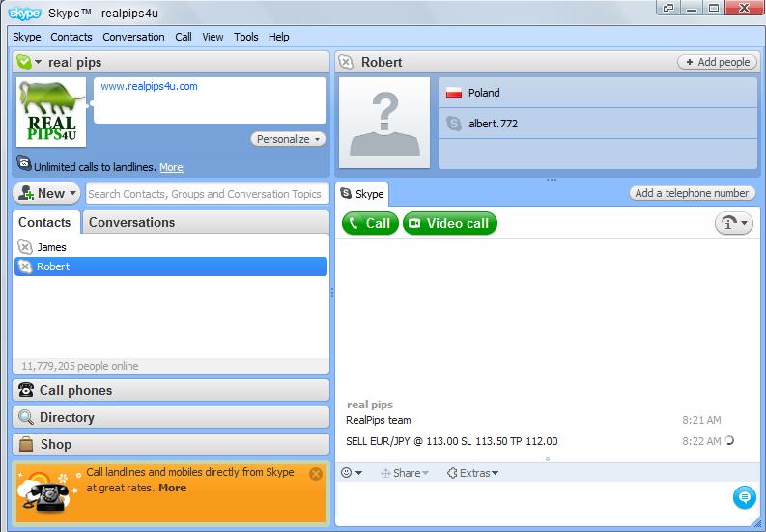Click the profile panel dotted splitter handle

tap(552, 180)
